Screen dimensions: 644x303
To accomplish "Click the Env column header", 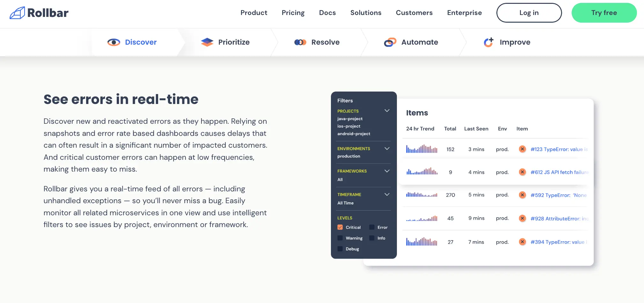I will pos(502,129).
